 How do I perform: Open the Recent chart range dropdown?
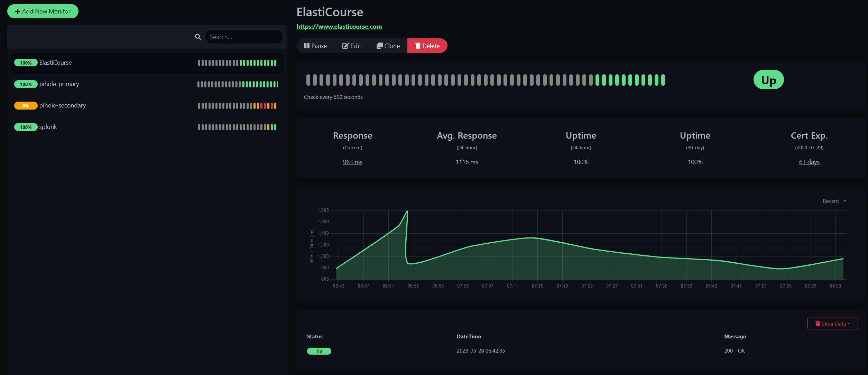pyautogui.click(x=834, y=201)
